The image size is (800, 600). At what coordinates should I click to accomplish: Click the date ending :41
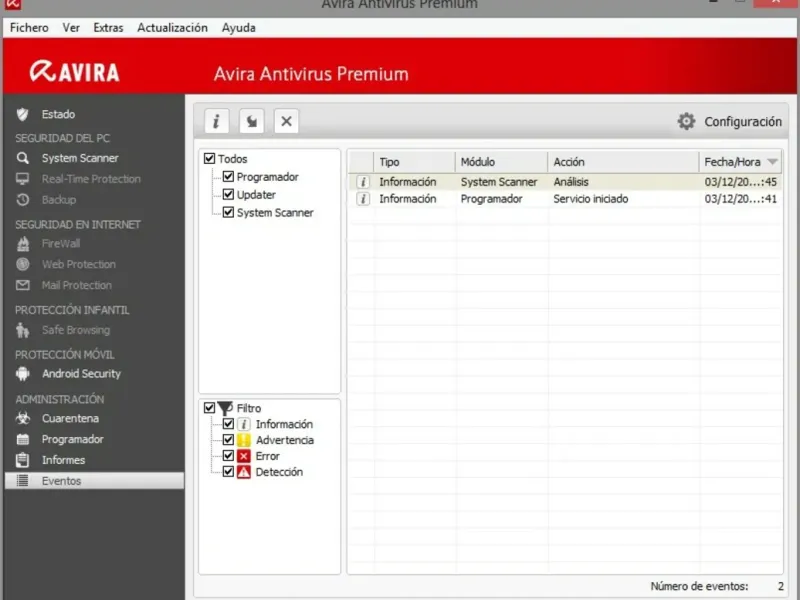(x=740, y=199)
